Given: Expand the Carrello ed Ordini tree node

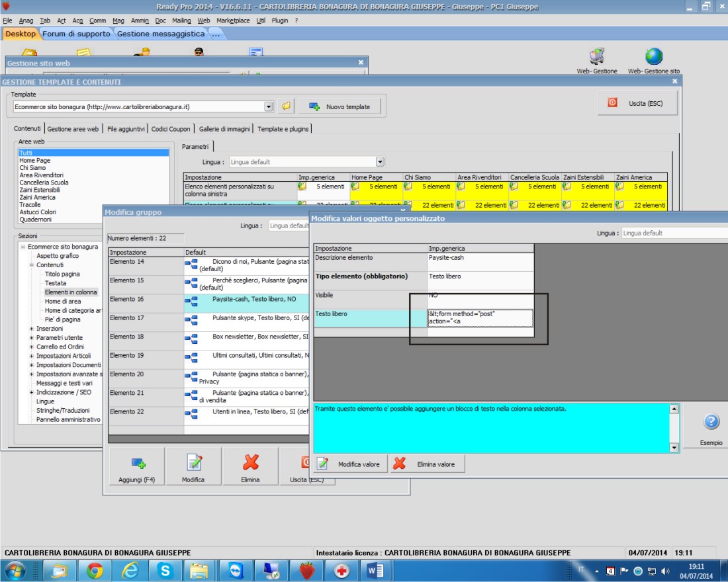Looking at the screenshot, I should 32,347.
